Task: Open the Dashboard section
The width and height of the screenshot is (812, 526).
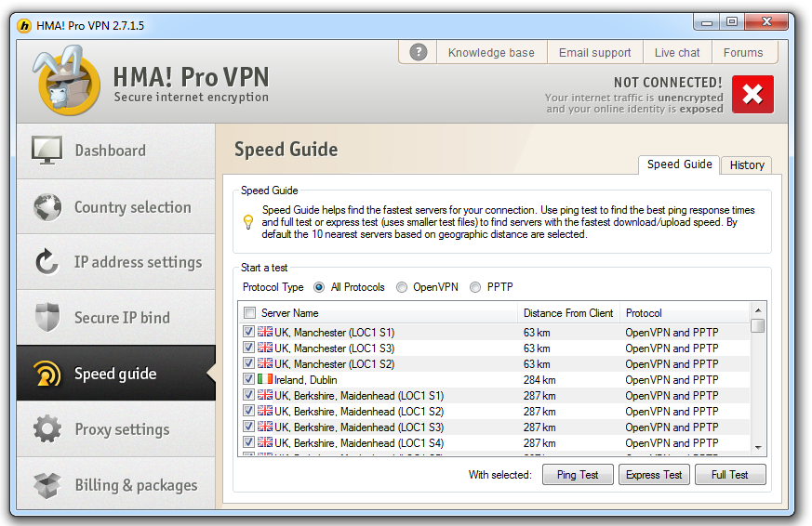Action: pos(116,151)
